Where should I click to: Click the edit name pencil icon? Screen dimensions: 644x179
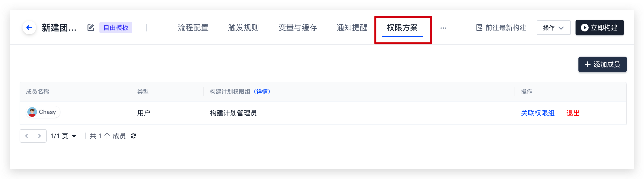coord(90,28)
